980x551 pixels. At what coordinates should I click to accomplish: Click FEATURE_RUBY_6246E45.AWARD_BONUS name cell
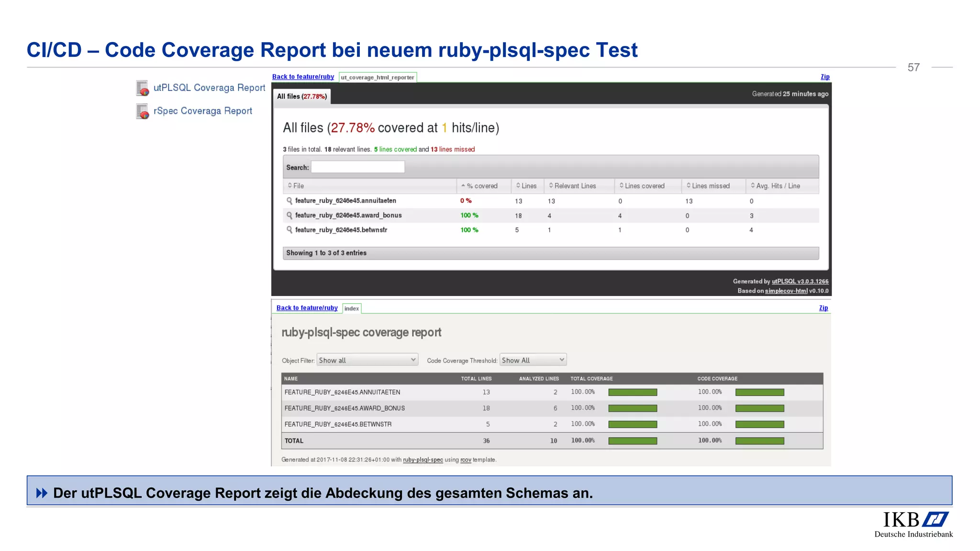click(x=345, y=408)
